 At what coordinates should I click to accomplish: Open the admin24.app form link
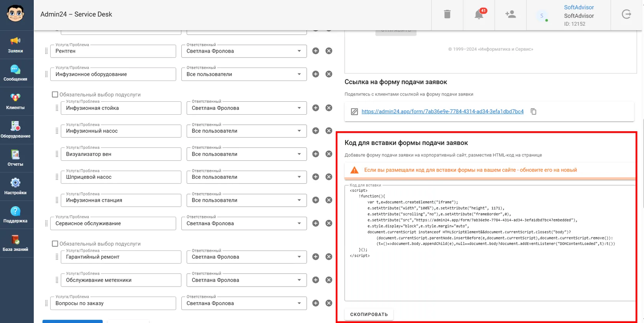click(442, 112)
